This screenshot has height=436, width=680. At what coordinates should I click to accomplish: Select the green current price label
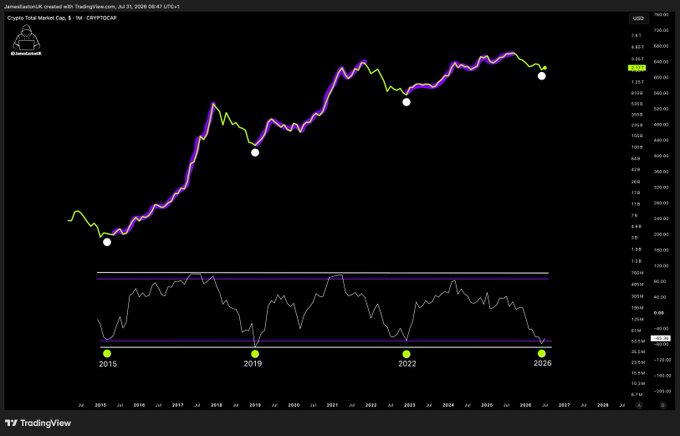point(637,68)
